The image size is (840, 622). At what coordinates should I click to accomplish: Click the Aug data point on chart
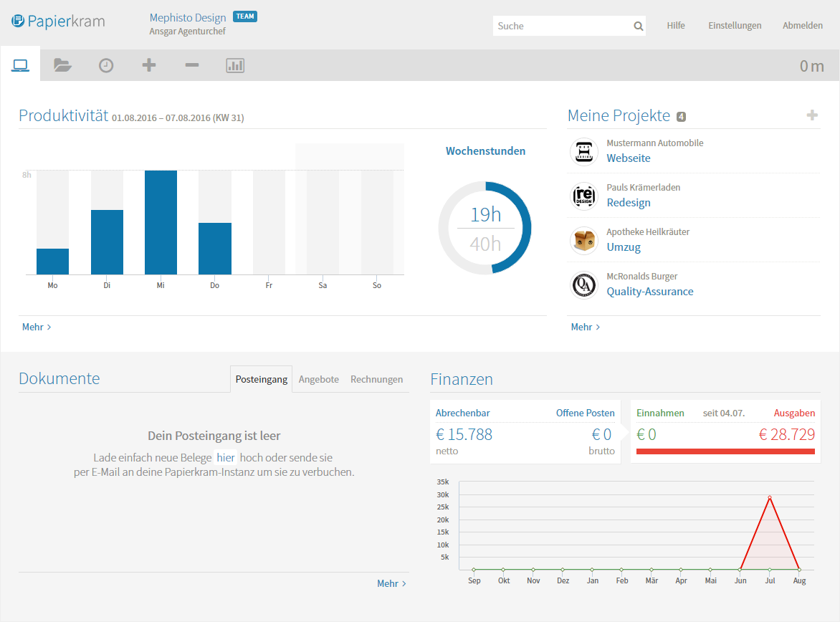click(x=799, y=569)
